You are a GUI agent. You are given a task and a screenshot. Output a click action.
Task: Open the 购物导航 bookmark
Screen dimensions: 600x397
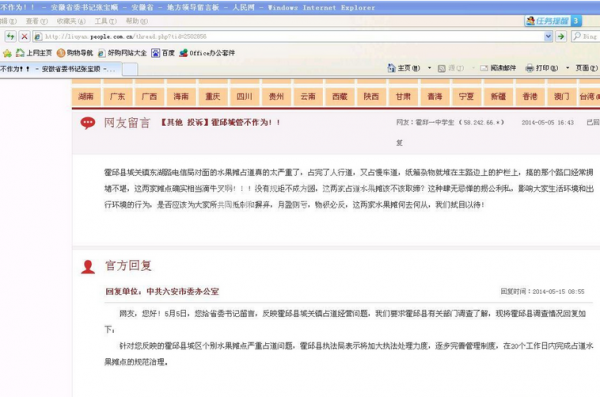point(75,53)
